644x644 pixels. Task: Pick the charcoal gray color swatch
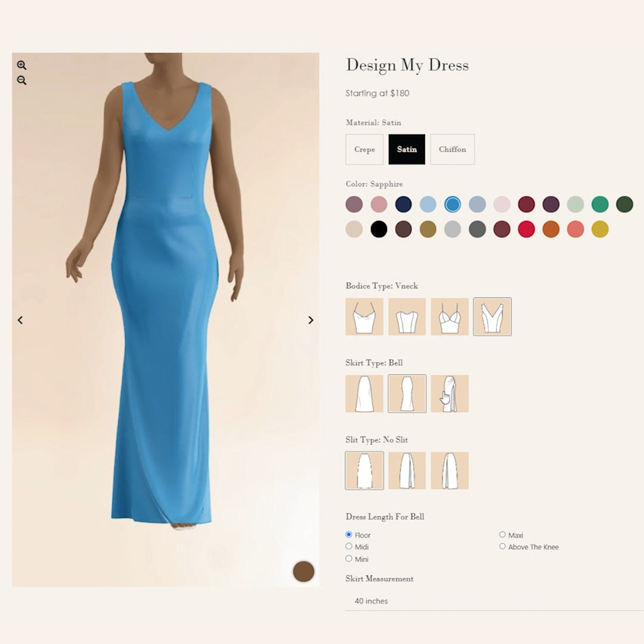point(477,229)
